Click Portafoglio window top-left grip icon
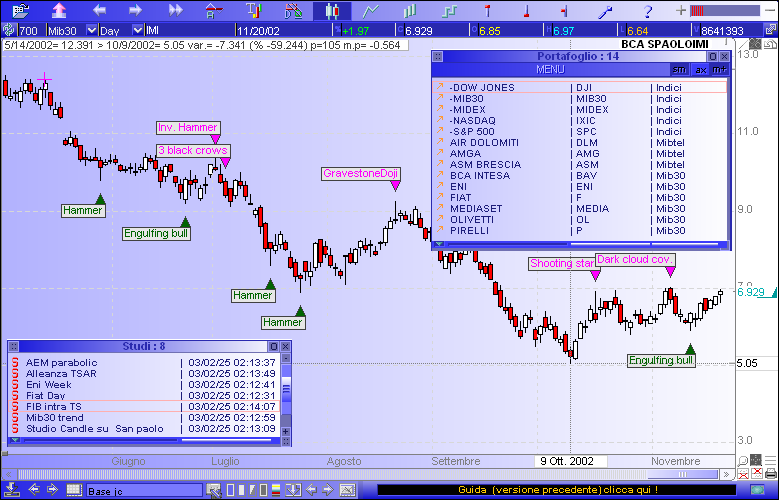Viewport: 779px width, 500px height. pyautogui.click(x=438, y=56)
